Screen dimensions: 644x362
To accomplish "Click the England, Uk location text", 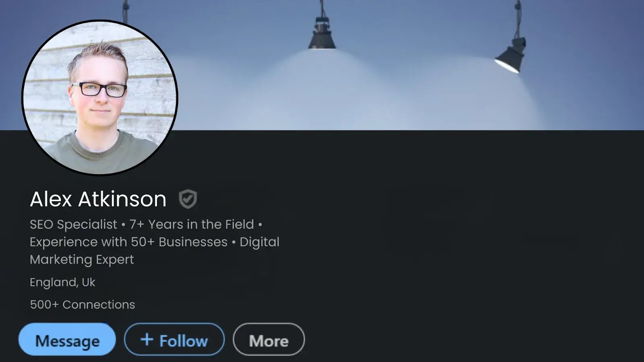I will tap(62, 282).
